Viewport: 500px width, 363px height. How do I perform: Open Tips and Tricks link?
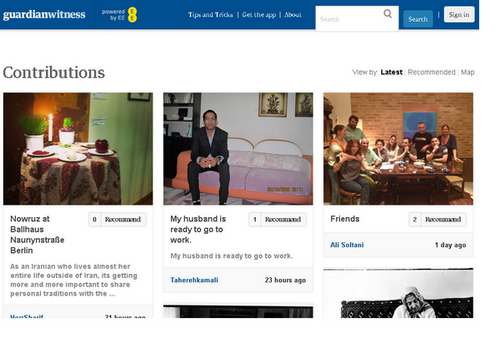210,15
